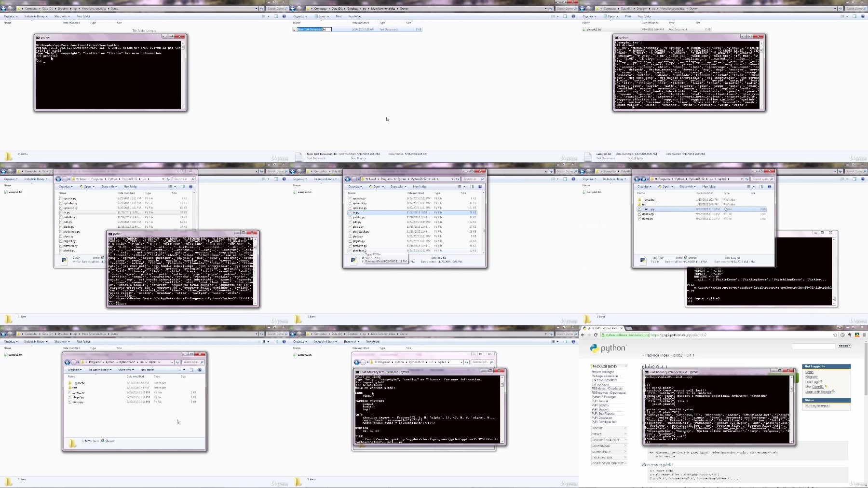The width and height of the screenshot is (868, 488).
Task: Click the Login link on PyPI
Action: coord(809,372)
